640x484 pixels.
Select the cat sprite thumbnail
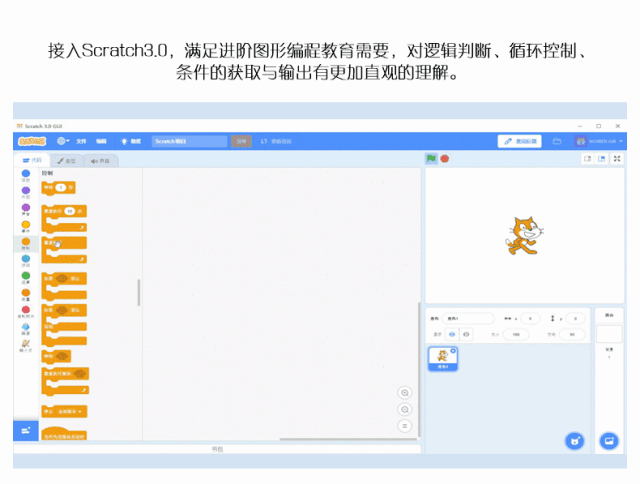pos(443,359)
